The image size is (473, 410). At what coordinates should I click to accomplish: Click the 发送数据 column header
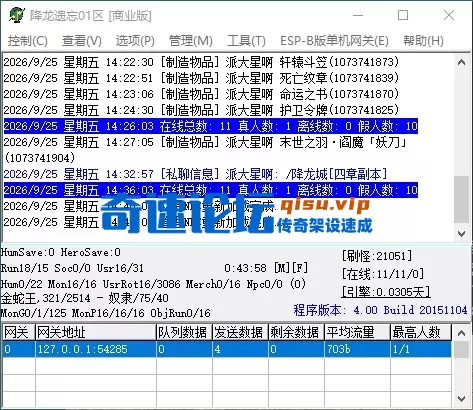tap(240, 332)
